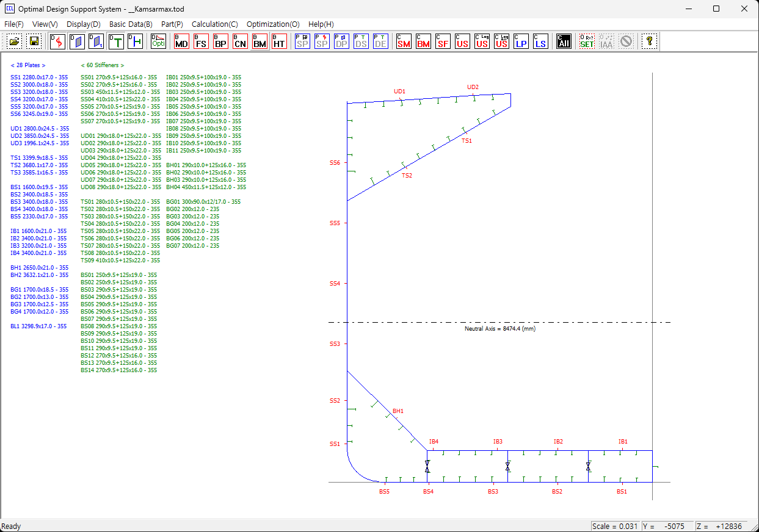Click the Help(H) menu
Screen dimensions: 759x532
pyautogui.click(x=321, y=24)
